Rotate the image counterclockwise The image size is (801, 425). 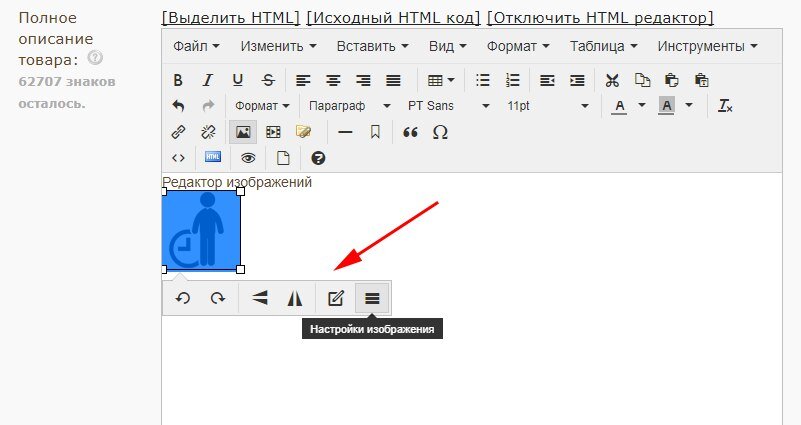[x=182, y=298]
